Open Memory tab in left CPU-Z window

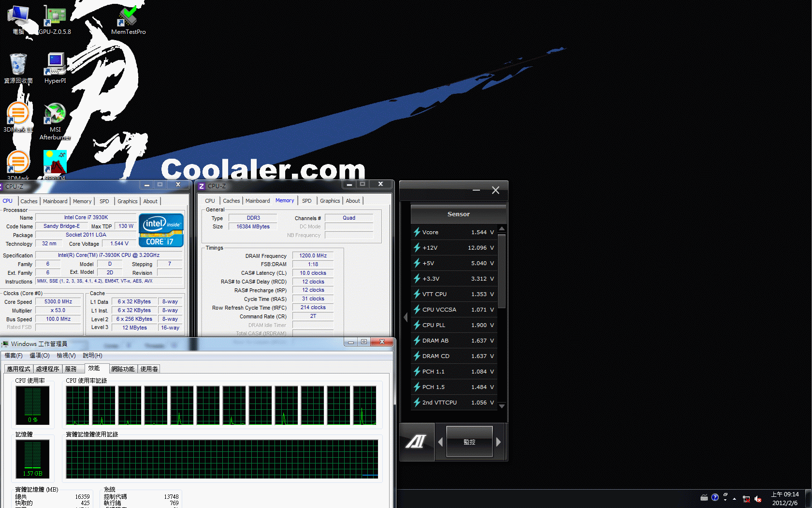pyautogui.click(x=82, y=201)
